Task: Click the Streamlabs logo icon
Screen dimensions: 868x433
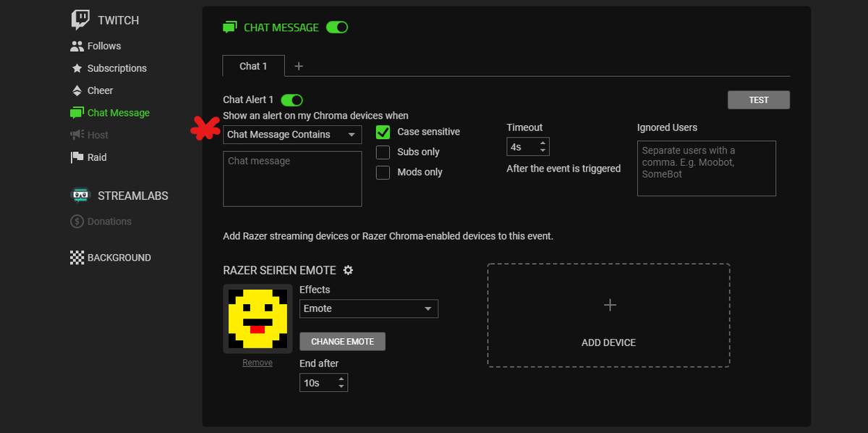Action: coord(80,196)
